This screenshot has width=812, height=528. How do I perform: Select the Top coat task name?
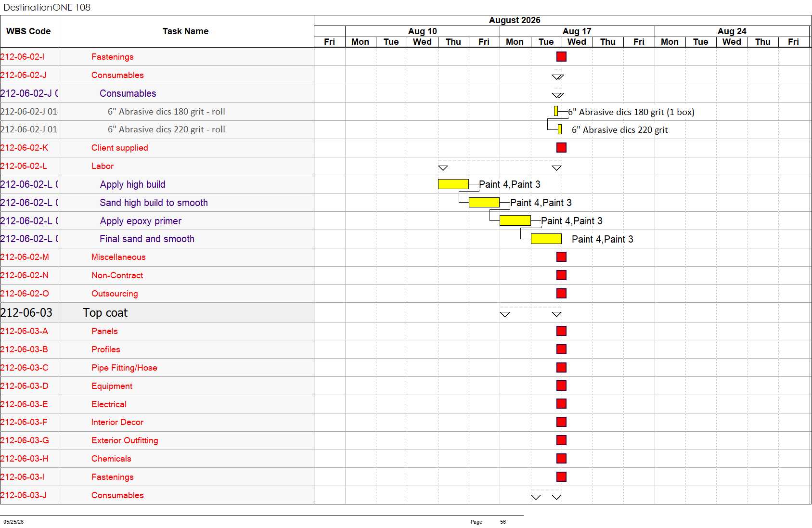(x=105, y=313)
